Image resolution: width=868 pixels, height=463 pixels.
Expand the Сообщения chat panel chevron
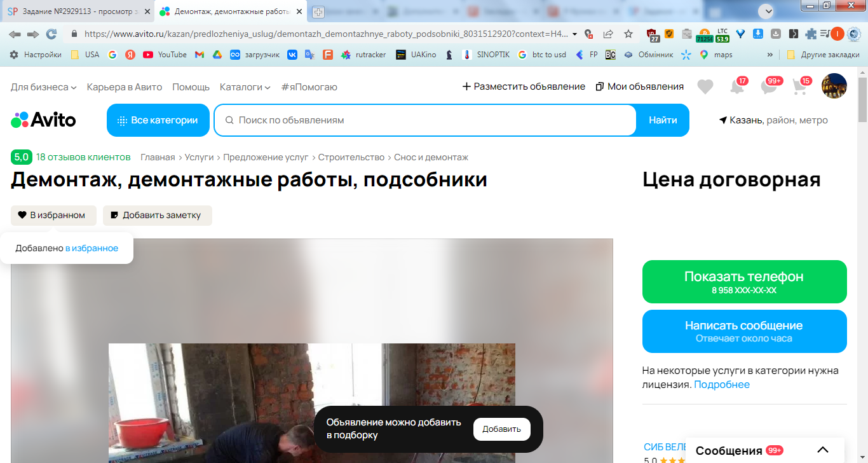(x=823, y=450)
